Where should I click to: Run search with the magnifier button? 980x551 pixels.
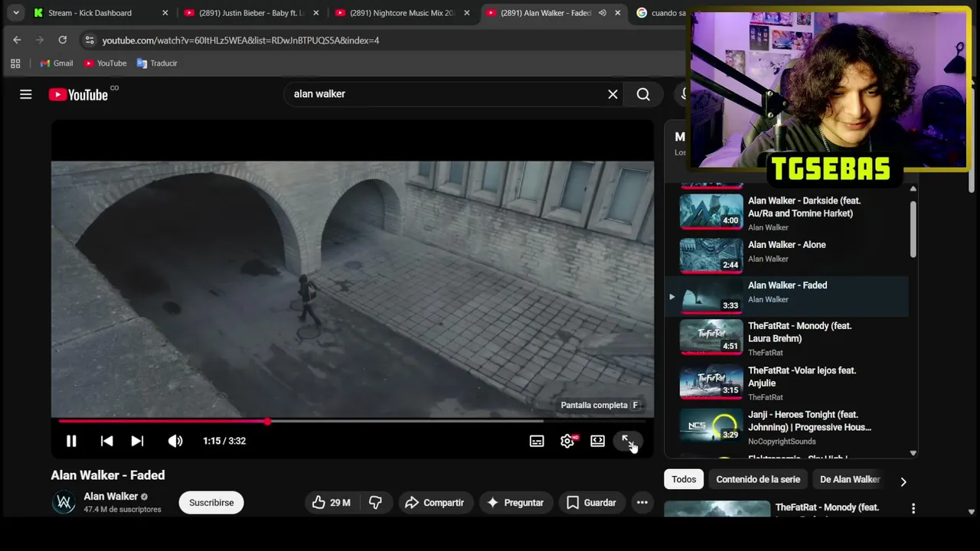click(x=643, y=94)
